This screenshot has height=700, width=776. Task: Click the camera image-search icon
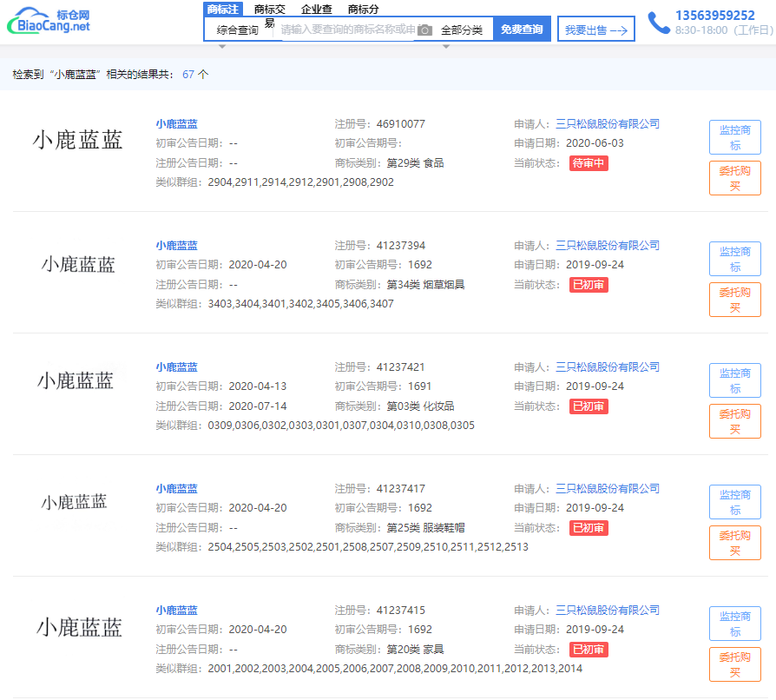point(424,30)
